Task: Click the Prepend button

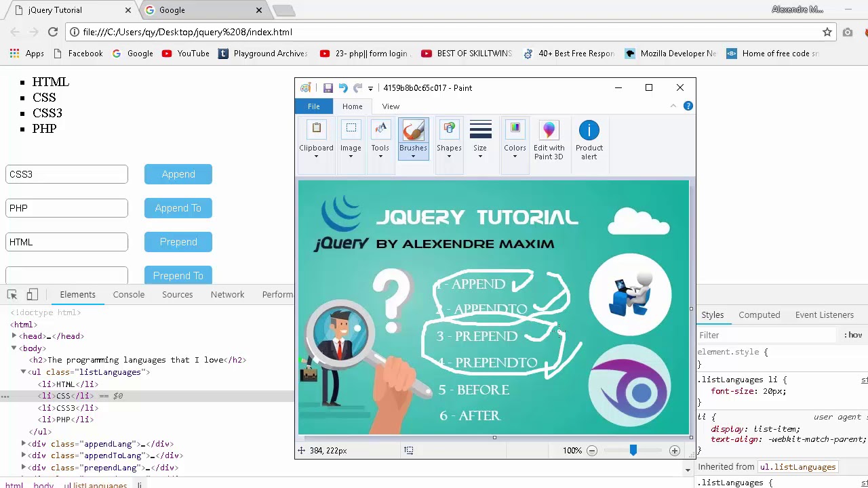Action: point(178,242)
